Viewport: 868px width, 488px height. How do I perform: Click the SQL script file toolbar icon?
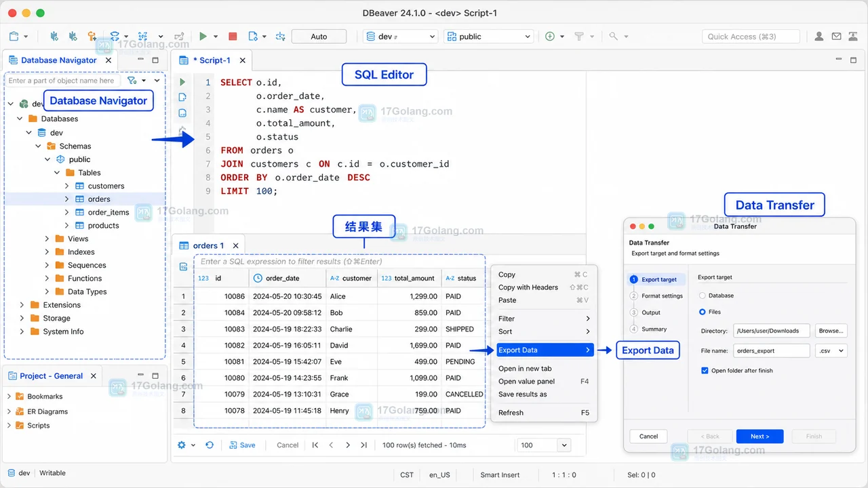click(x=253, y=37)
